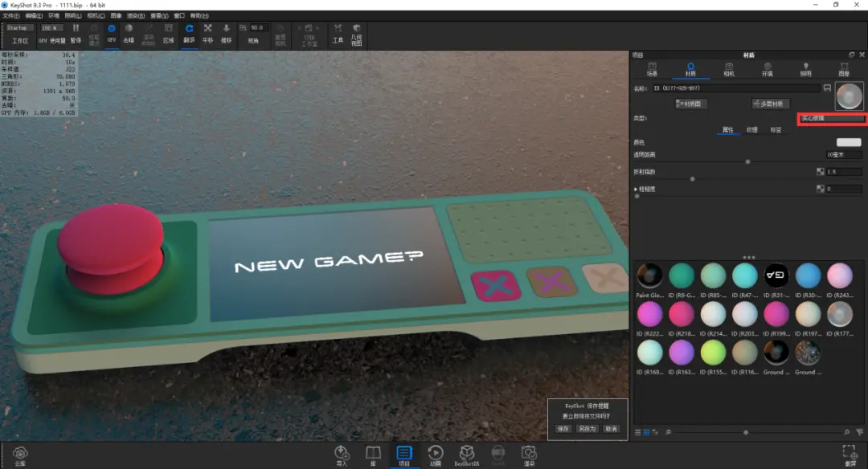Switch to the material (材质) tab
This screenshot has width=868, height=469.
click(x=690, y=69)
